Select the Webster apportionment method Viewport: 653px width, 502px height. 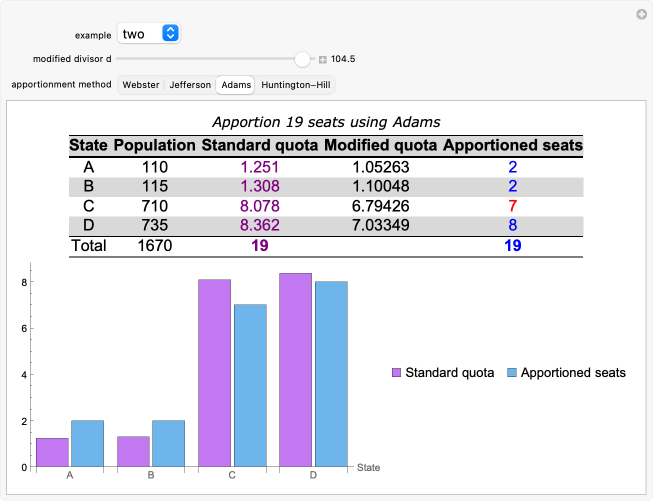pos(140,85)
